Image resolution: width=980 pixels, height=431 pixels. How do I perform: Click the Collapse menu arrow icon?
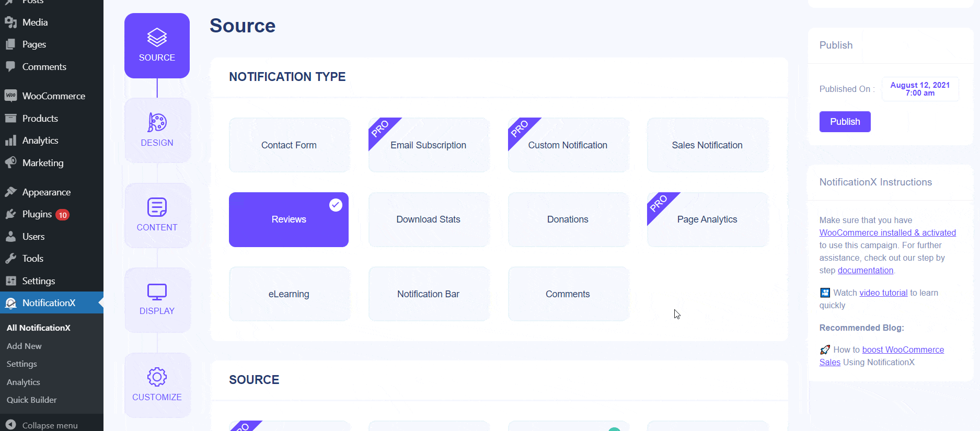(11, 425)
